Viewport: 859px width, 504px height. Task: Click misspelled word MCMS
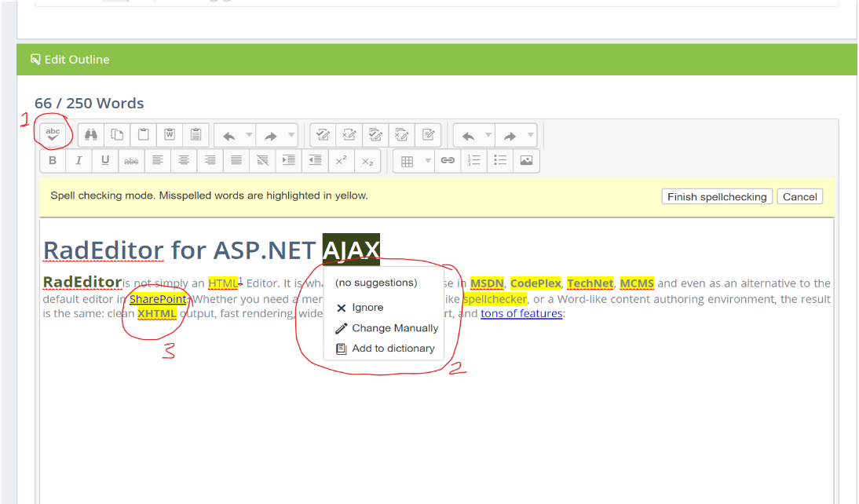pos(637,283)
